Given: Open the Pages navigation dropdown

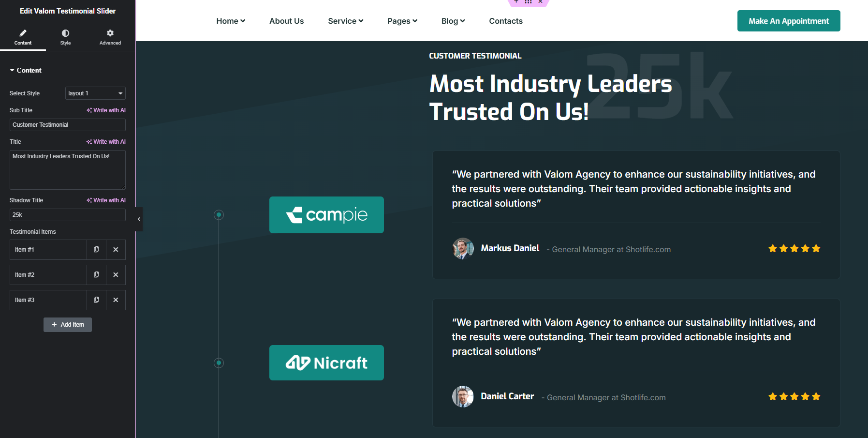Looking at the screenshot, I should click(x=402, y=21).
